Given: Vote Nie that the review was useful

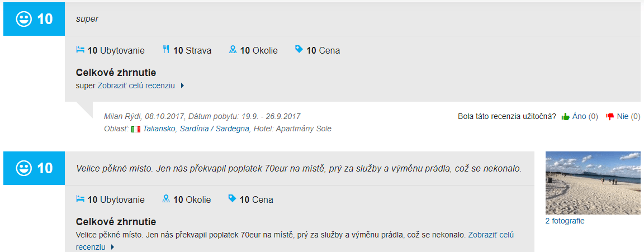Looking at the screenshot, I should click(623, 116).
